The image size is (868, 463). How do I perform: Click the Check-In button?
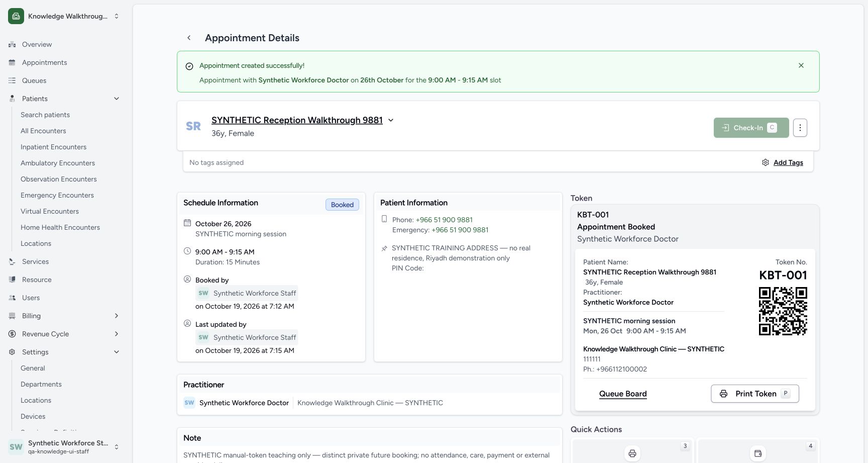[x=751, y=128]
